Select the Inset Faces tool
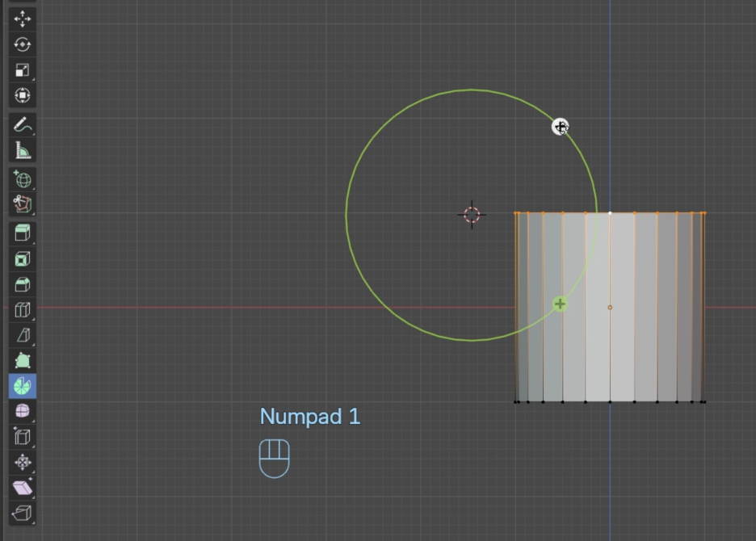 (22, 259)
